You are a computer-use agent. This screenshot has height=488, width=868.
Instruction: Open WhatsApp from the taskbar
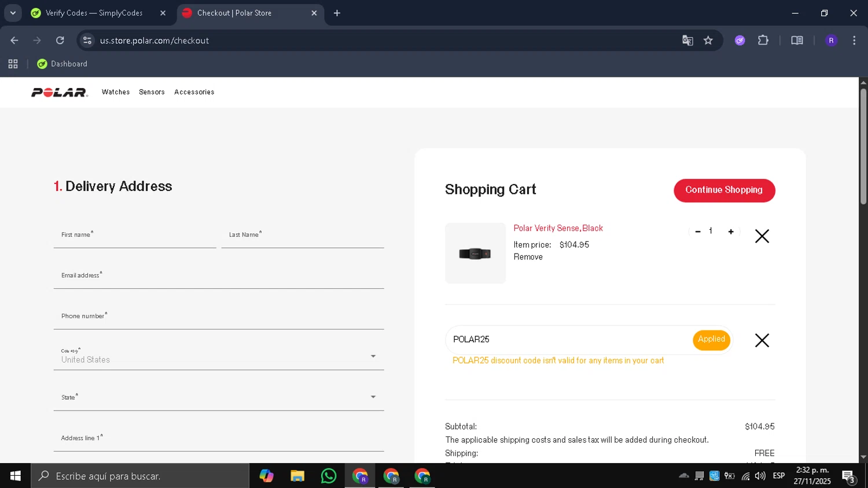pyautogui.click(x=329, y=476)
